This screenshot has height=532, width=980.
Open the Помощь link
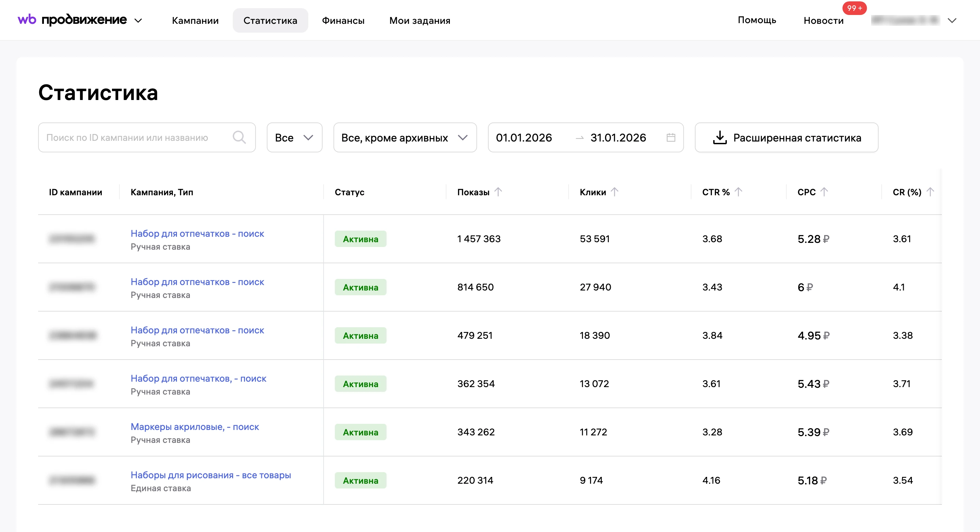pos(757,20)
